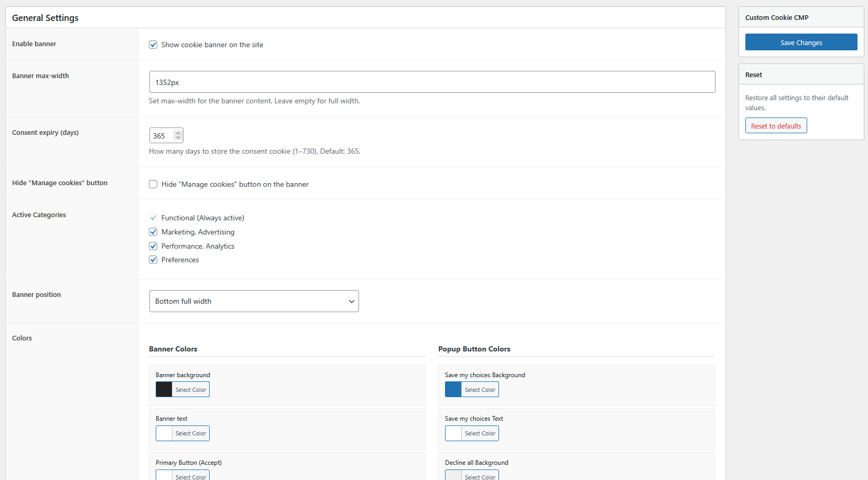Open Select Color for Save my choices Text
This screenshot has width=868, height=480.
click(x=480, y=433)
